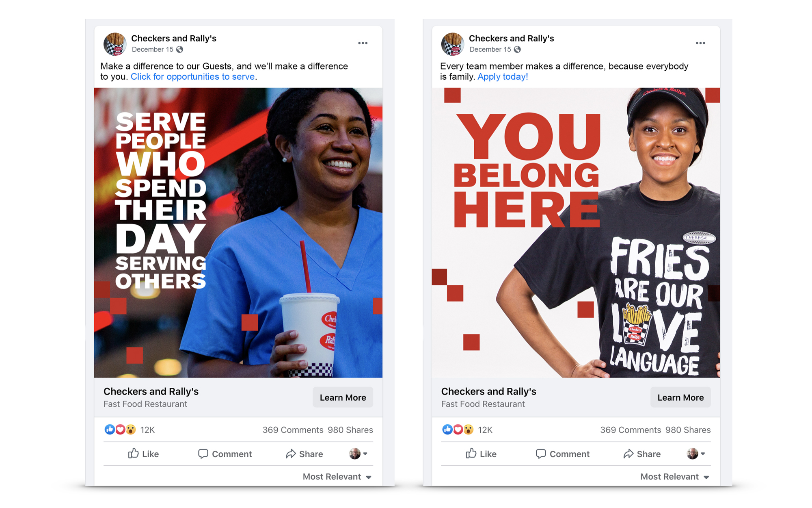The height and width of the screenshot is (508, 812).
Task: View reaction emojis on left post
Action: click(x=120, y=430)
